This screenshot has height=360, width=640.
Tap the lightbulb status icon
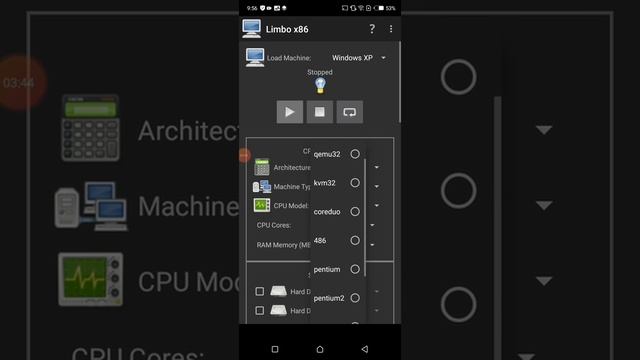320,86
